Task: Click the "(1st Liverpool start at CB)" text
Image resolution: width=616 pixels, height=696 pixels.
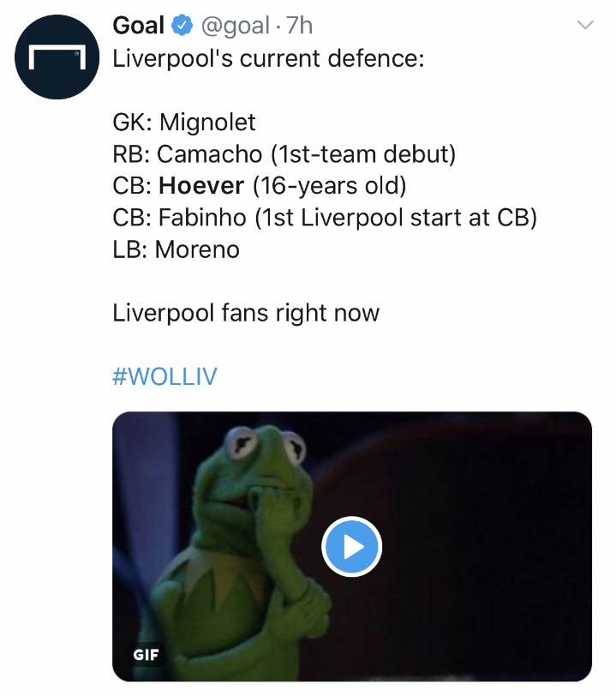Action: pos(396,218)
